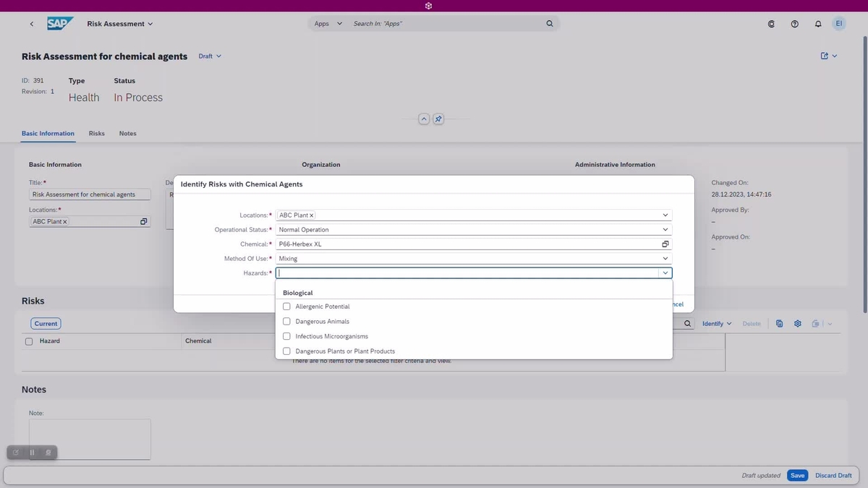
Task: Click the export icon in the Risks toolbar
Action: [815, 323]
